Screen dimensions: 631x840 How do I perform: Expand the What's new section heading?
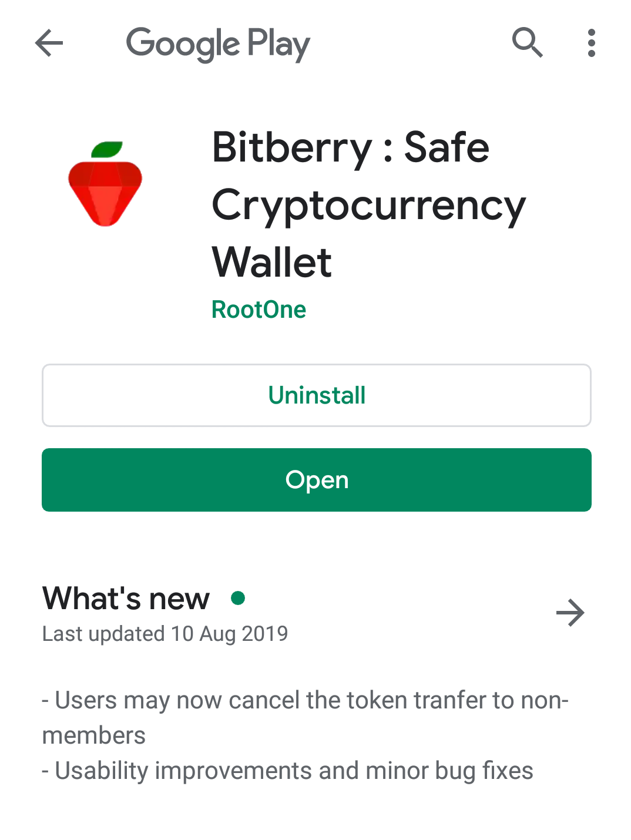[x=126, y=599]
